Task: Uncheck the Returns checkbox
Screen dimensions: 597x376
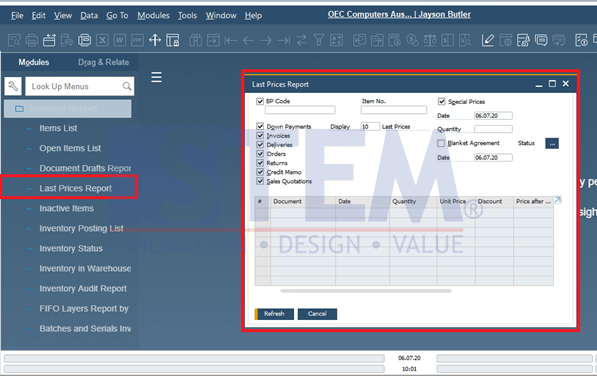Action: tap(260, 163)
